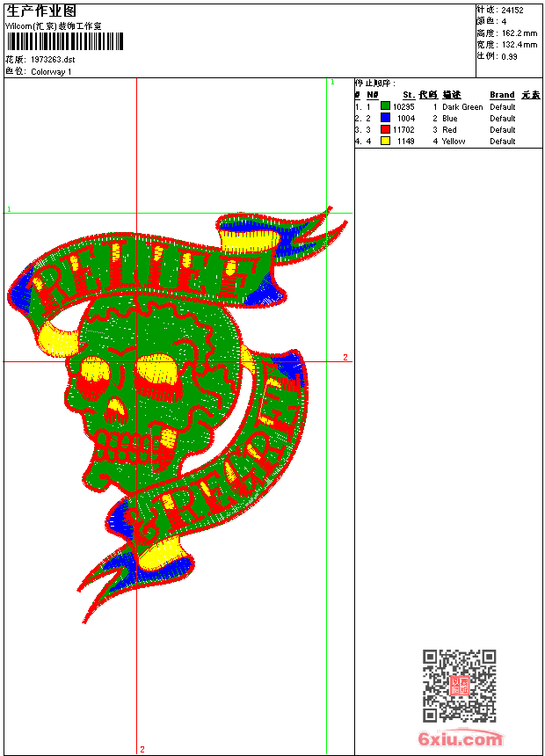Select the 'Dark Green' description text

pos(462,106)
